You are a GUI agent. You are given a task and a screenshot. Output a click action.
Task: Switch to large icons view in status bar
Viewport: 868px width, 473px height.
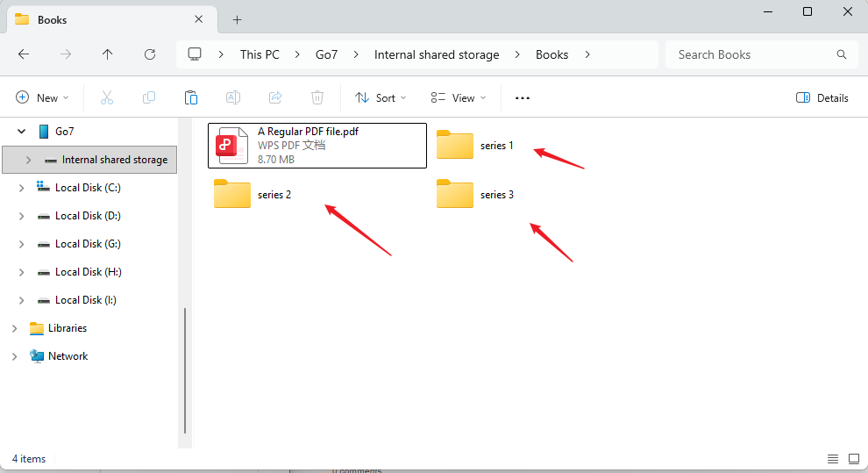pyautogui.click(x=854, y=459)
